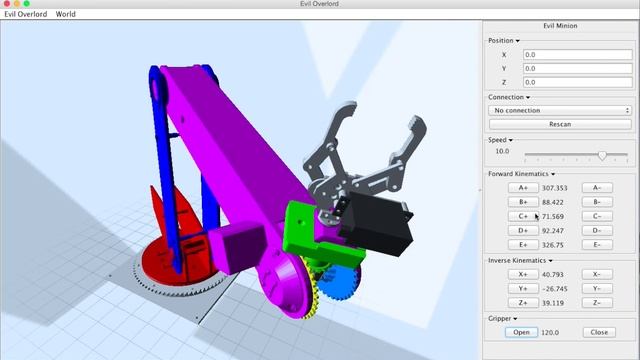Click the Rescan button
Image resolution: width=640 pixels, height=360 pixels.
click(560, 124)
